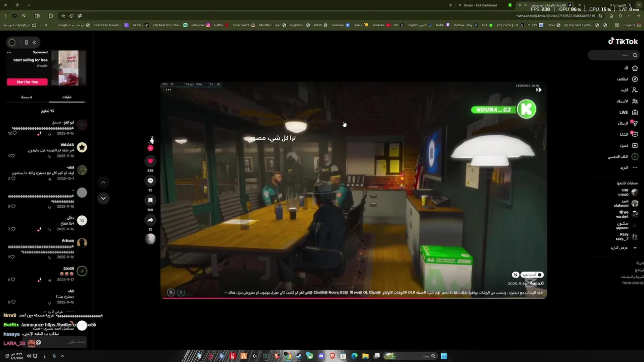Mute the video with the speaker icon
This screenshot has width=644, height=362.
click(x=538, y=89)
